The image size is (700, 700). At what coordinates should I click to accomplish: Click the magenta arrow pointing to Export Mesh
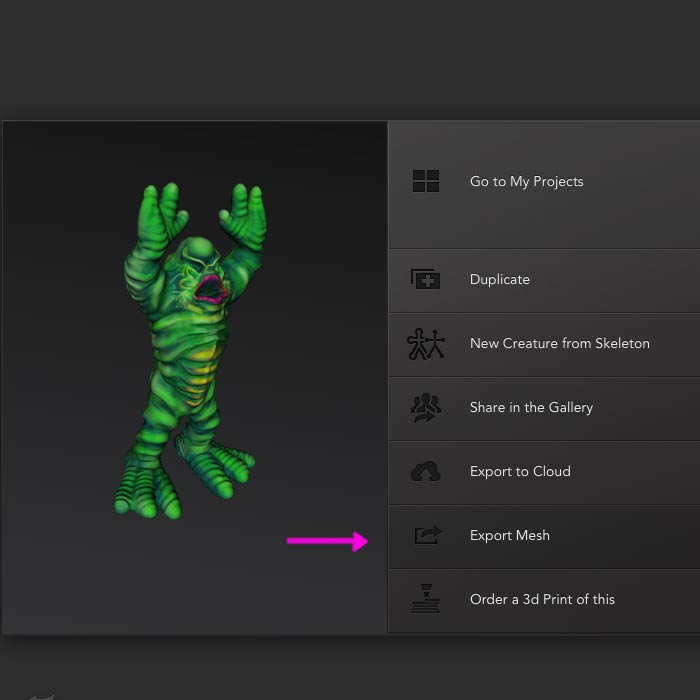(327, 541)
